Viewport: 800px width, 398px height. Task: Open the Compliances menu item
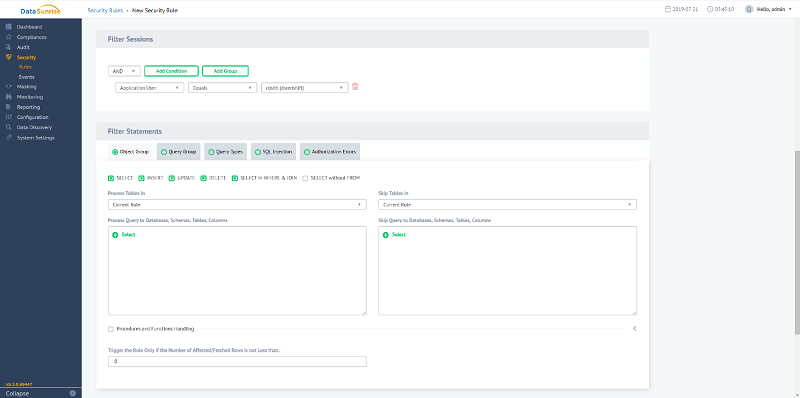point(31,37)
